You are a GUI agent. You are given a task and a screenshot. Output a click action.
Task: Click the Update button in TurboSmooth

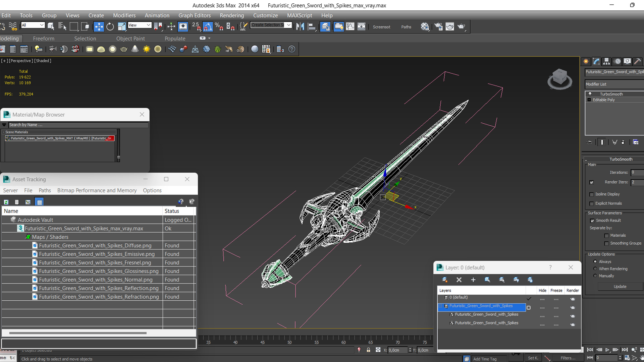click(x=620, y=287)
